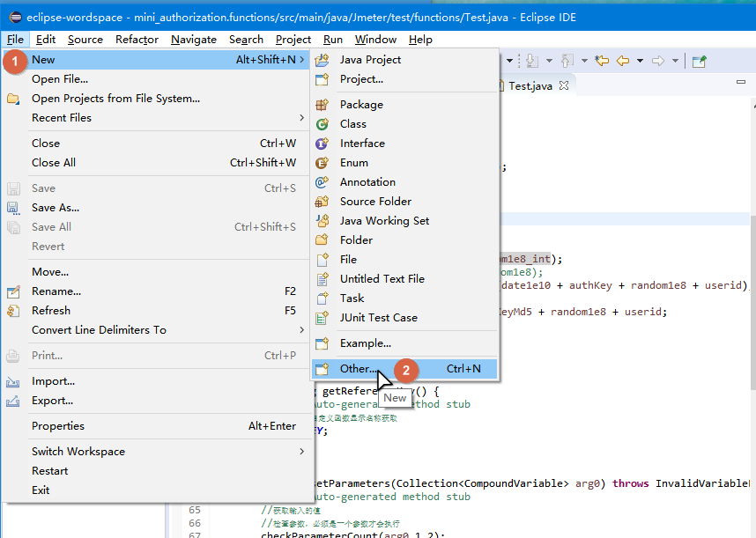
Task: Click the Refresh icon in File menu
Action: point(13,311)
